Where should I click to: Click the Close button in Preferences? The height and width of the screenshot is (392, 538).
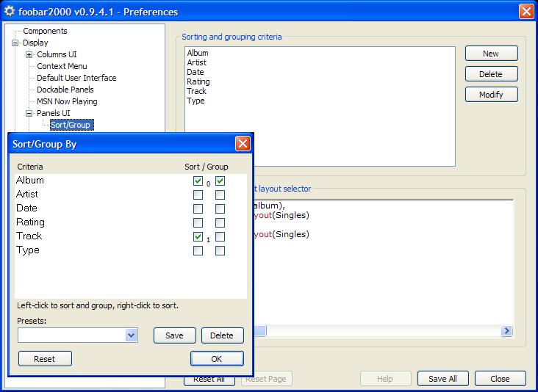point(501,379)
